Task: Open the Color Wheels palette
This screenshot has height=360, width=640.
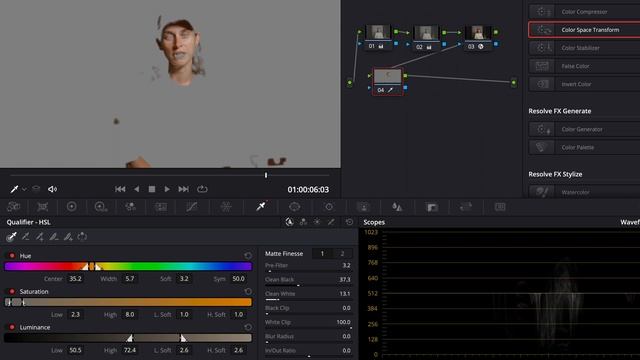Action: [71, 207]
